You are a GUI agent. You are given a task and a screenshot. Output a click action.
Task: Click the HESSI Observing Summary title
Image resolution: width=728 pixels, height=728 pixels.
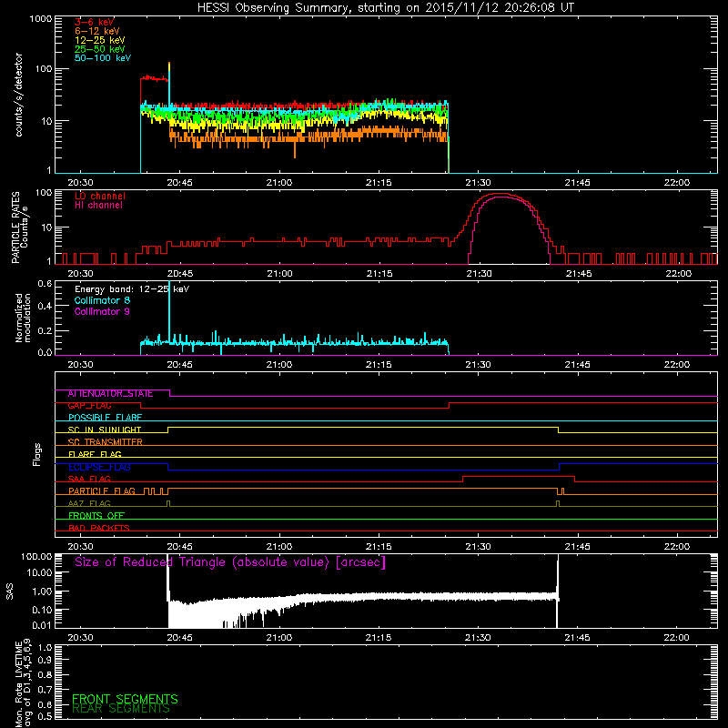385,8
